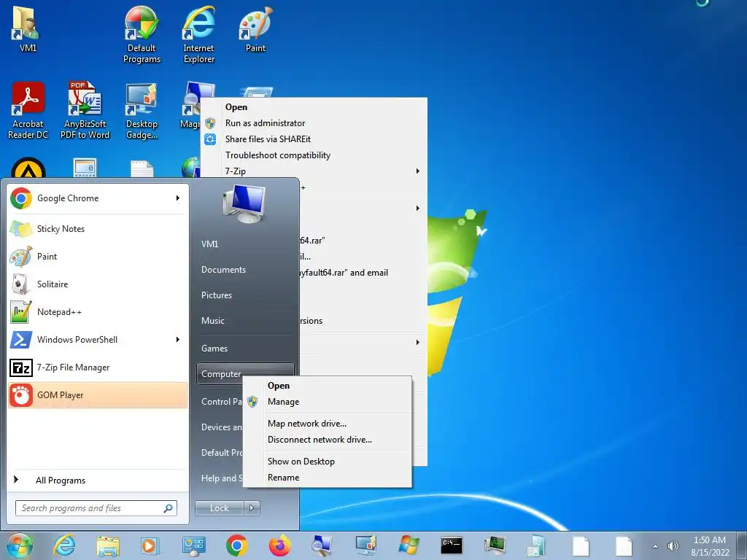This screenshot has height=560, width=747.
Task: Click the volume speaker tray icon
Action: 673,546
